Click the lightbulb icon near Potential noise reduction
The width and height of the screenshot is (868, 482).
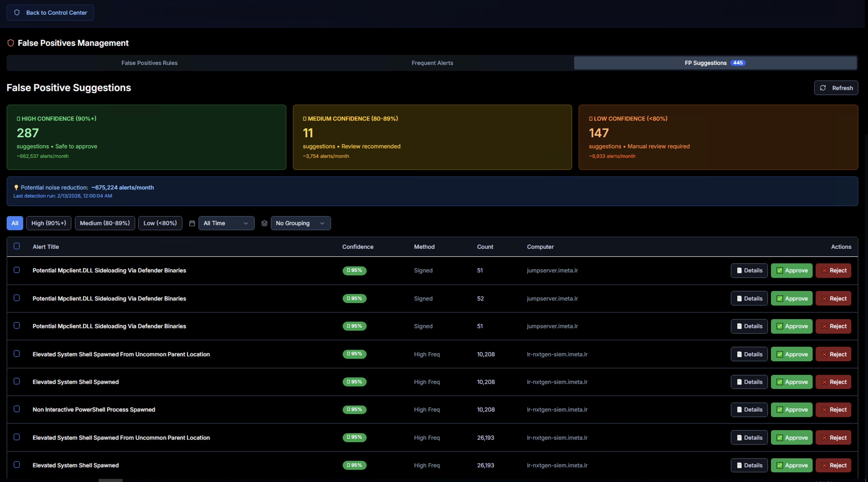click(16, 188)
